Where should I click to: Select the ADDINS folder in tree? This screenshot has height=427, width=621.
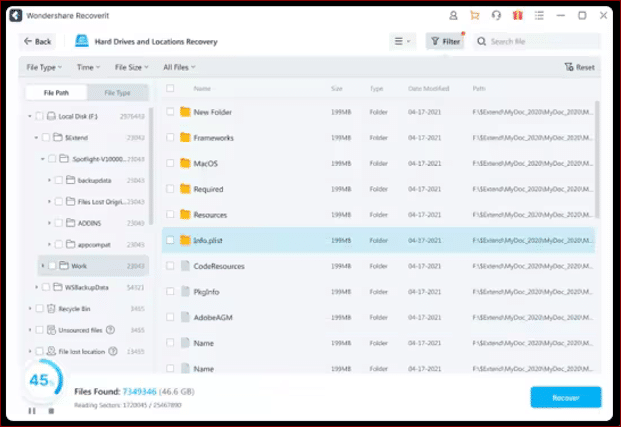90,223
